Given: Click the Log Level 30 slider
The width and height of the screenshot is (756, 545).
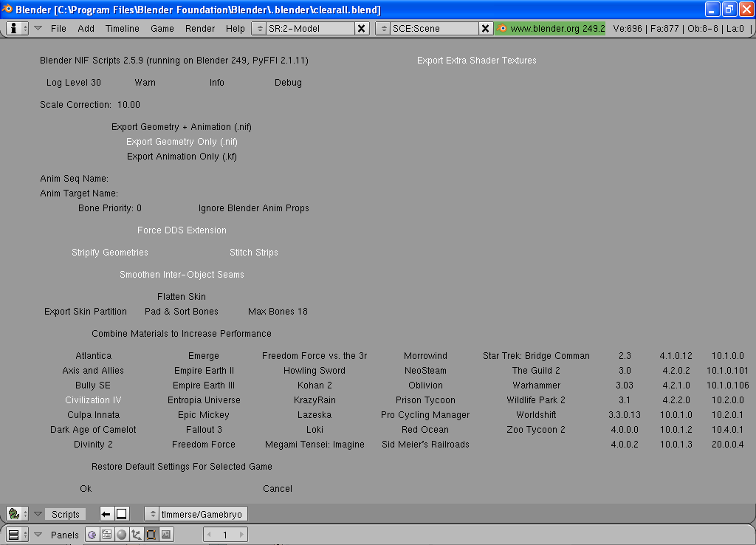Looking at the screenshot, I should coord(74,83).
